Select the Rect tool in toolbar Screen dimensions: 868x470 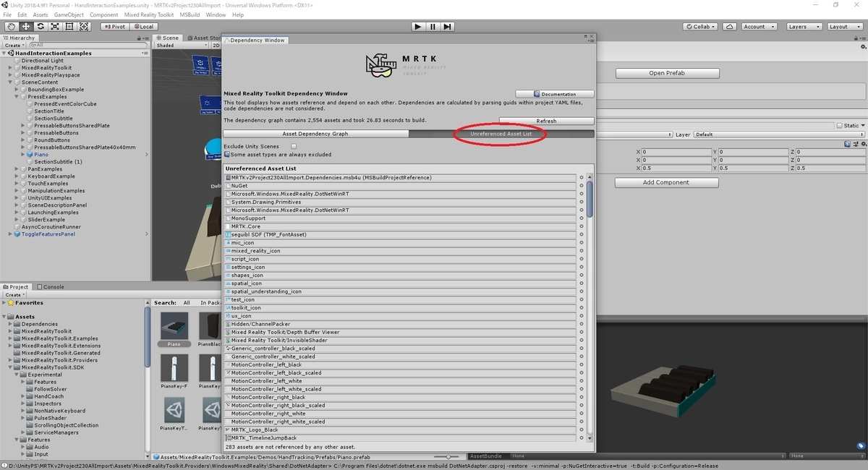(x=69, y=26)
